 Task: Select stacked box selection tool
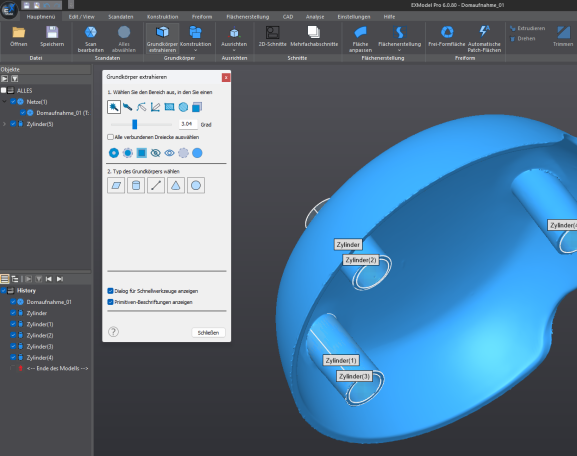click(x=197, y=107)
